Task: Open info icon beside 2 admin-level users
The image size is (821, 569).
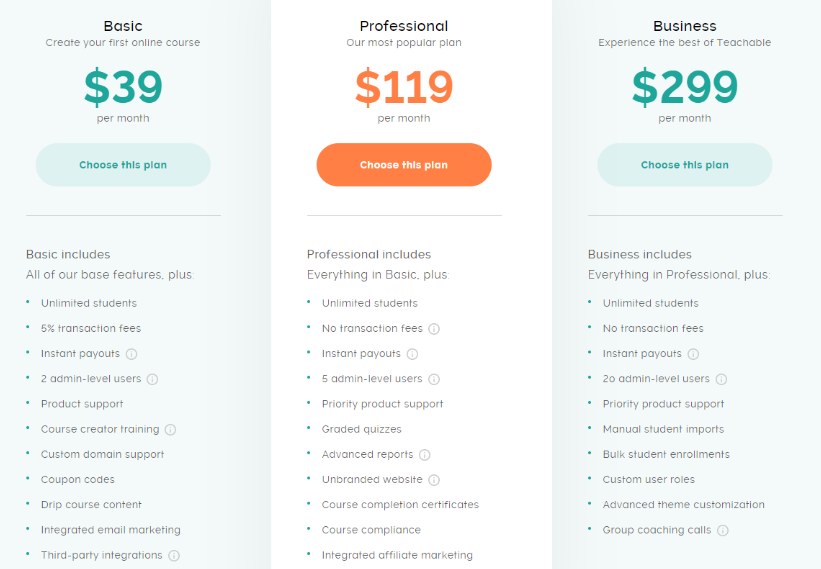Action: tap(152, 380)
